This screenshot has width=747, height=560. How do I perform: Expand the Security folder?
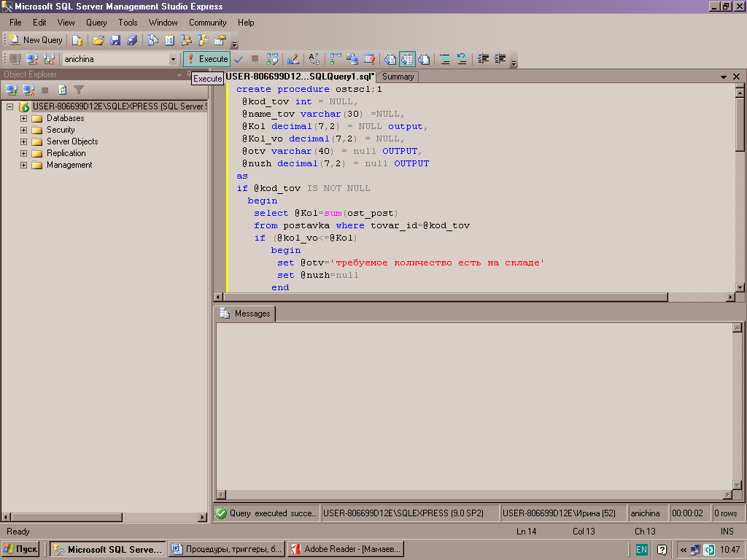click(23, 130)
